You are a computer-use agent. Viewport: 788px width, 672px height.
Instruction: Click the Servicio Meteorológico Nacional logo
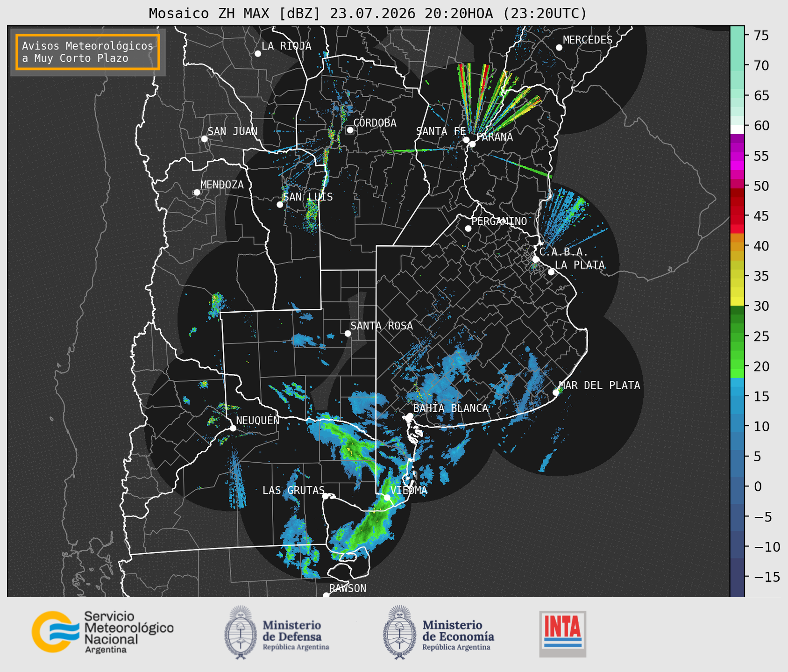103,632
